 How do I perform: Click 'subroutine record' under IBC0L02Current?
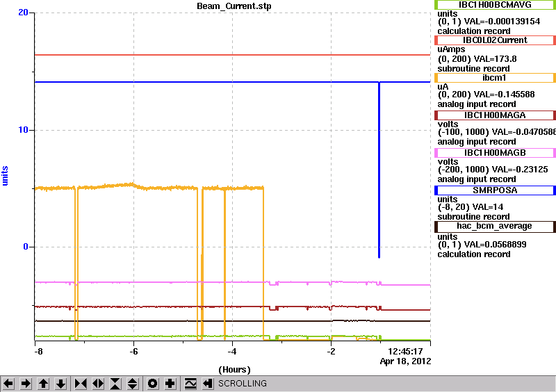click(474, 69)
